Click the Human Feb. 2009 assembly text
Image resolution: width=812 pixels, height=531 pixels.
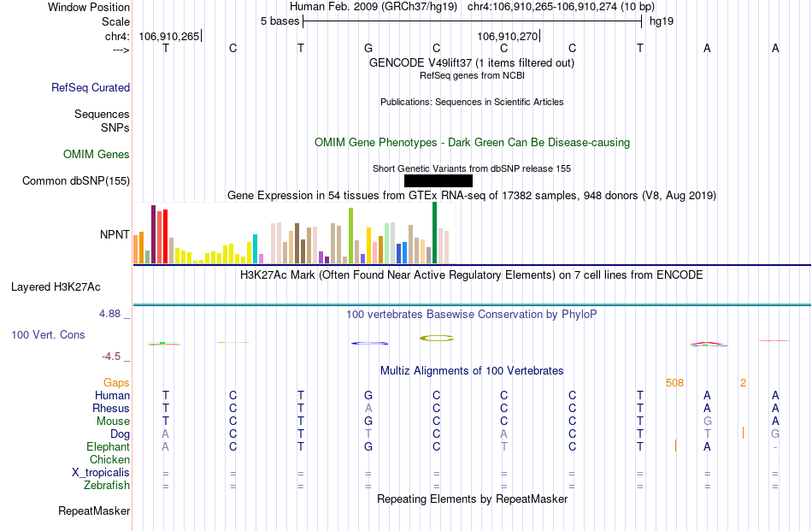pyautogui.click(x=374, y=7)
